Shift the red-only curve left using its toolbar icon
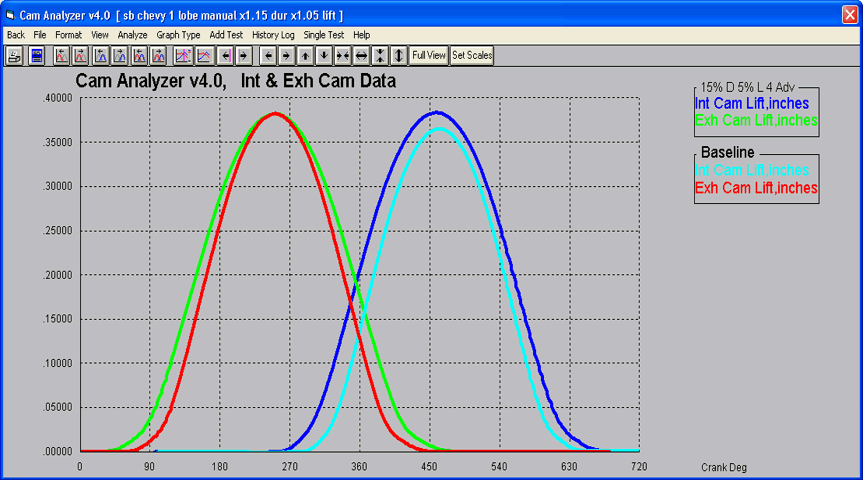864x480 pixels. [62, 56]
